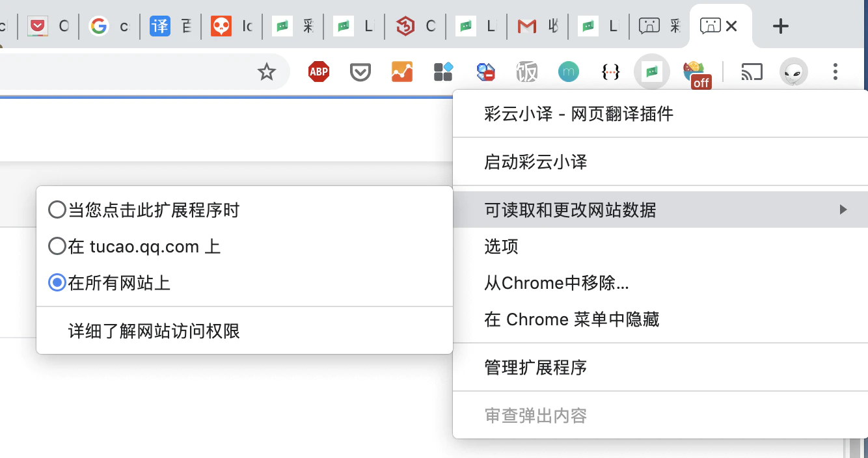Screen dimensions: 868x458
Task: Expand the 可读取和更改网站数据 submenu arrow
Action: [x=843, y=209]
